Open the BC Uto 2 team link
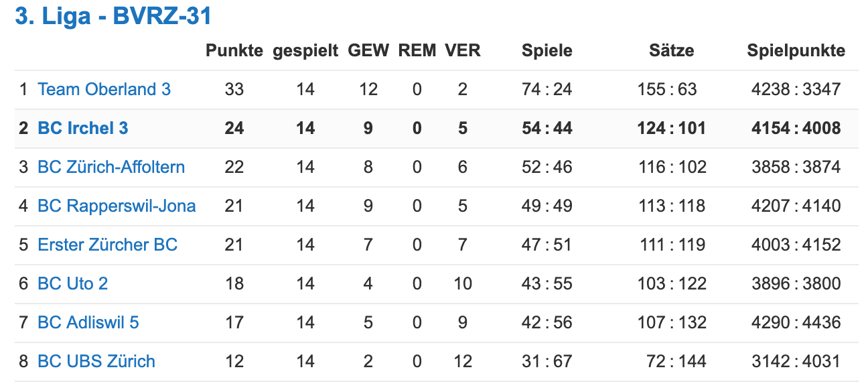This screenshot has width=868, height=390. click(72, 283)
